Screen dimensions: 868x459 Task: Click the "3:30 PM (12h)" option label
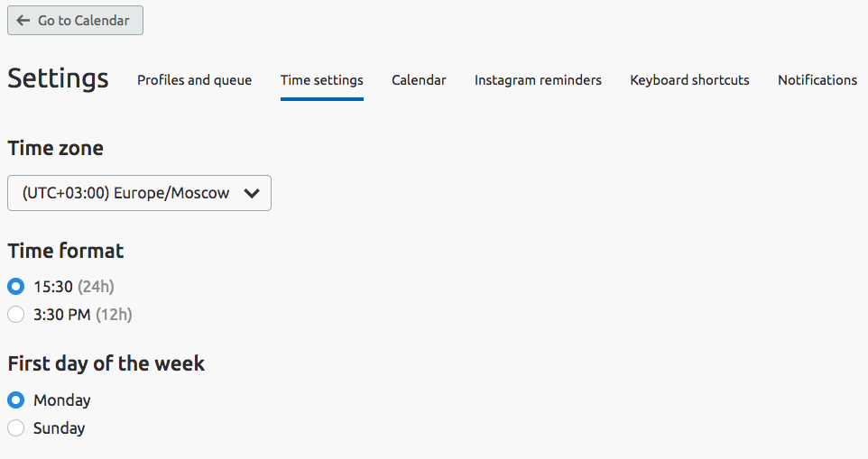[x=83, y=315]
